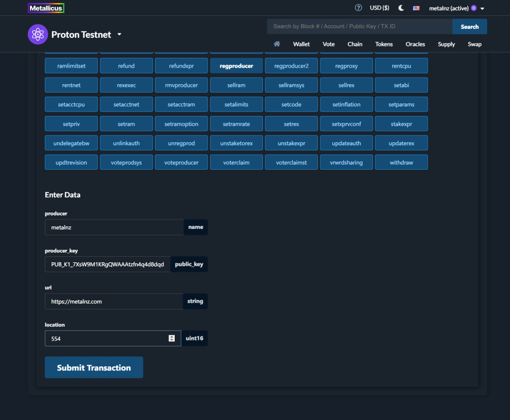Select the regproducer2 action

[x=291, y=66]
